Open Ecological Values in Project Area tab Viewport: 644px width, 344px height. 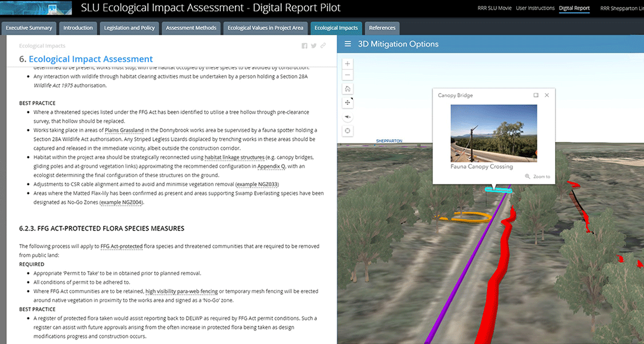[265, 28]
